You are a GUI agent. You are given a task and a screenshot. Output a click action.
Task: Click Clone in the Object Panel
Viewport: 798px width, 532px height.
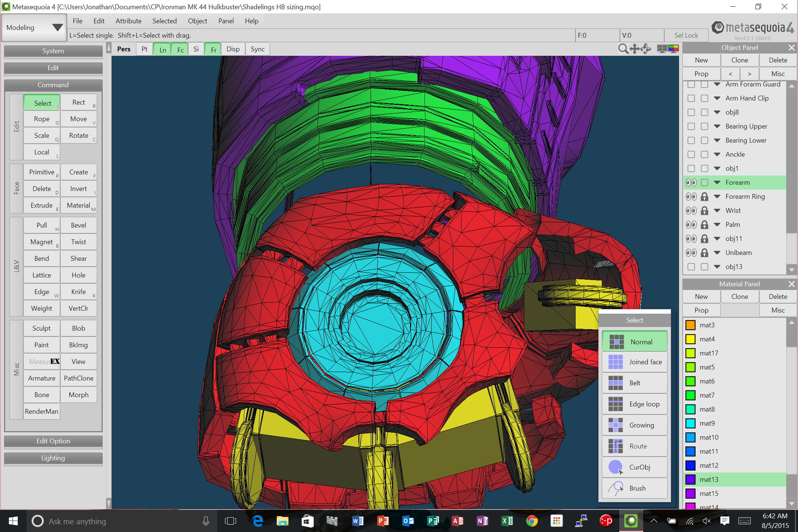[740, 60]
